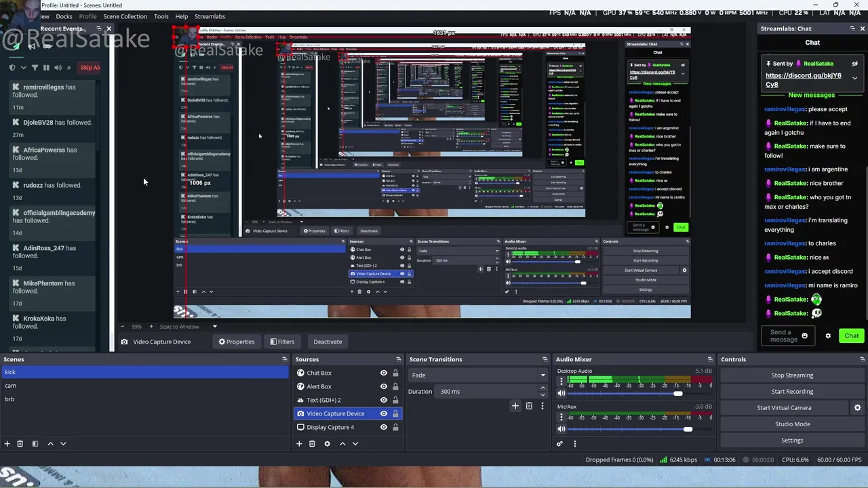Open Settings from Controls panel
Viewport: 868px width, 488px height.
pyautogui.click(x=792, y=440)
